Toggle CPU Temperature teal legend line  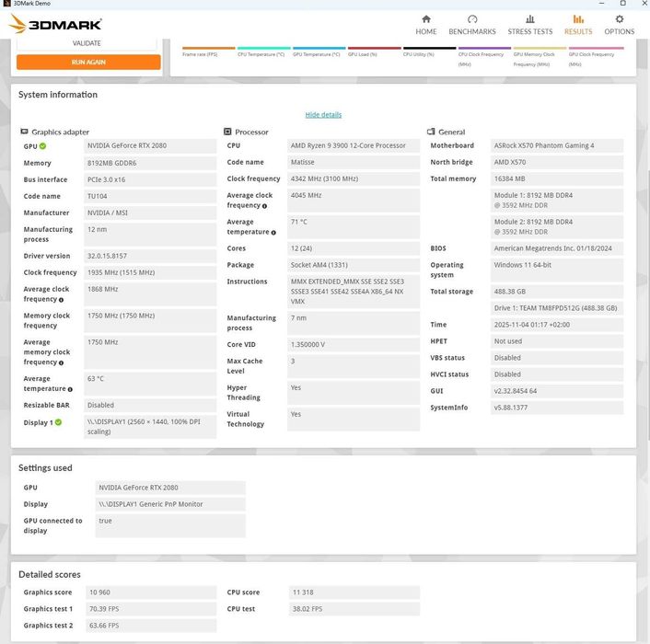click(263, 48)
